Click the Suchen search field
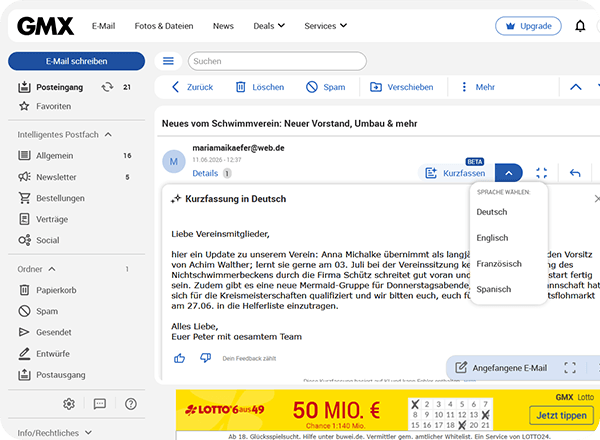The height and width of the screenshot is (440, 600). pos(277,61)
